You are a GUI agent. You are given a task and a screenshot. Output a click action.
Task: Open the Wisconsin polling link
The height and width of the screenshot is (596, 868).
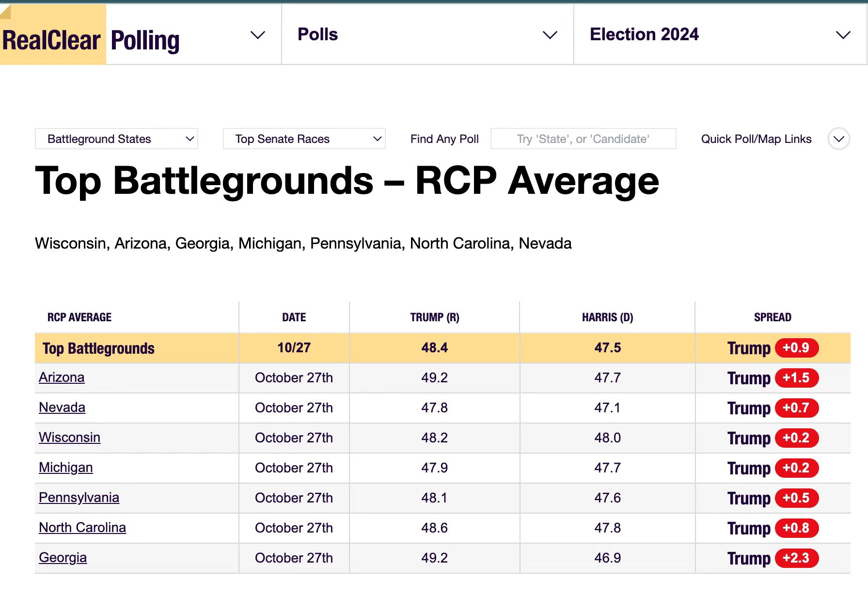coord(69,438)
